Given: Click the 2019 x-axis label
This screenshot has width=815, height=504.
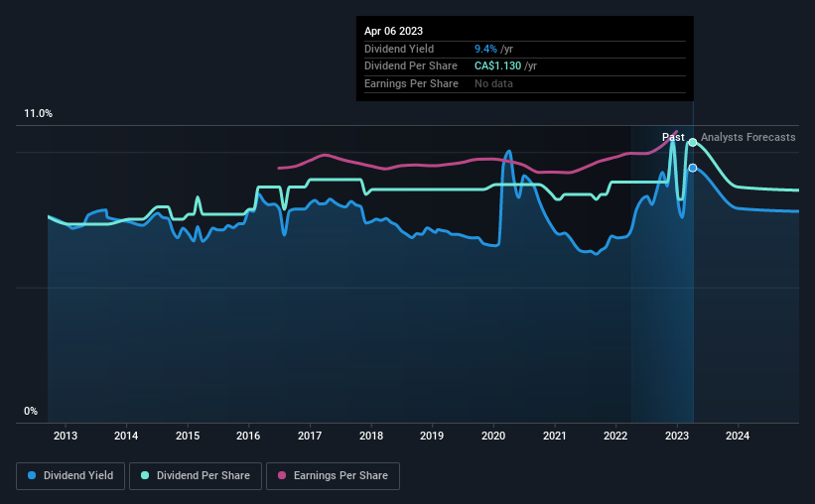Looking at the screenshot, I should (x=432, y=436).
